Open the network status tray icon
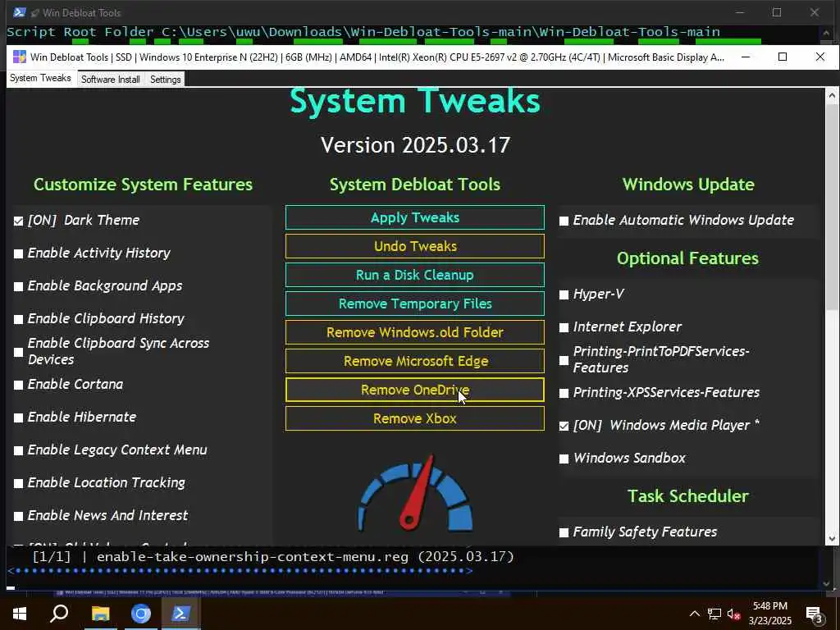Viewport: 840px width, 630px height. (x=714, y=614)
